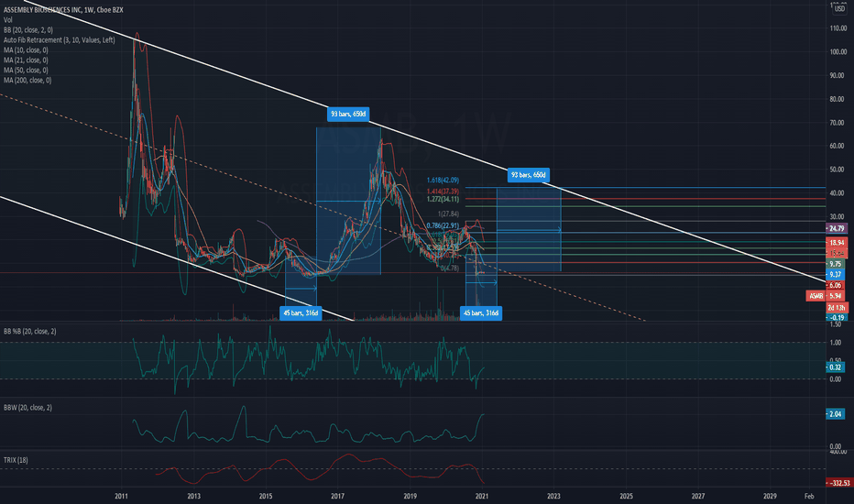This screenshot has height=504, width=854.
Task: Open the USD currency selector
Action: coord(840,8)
